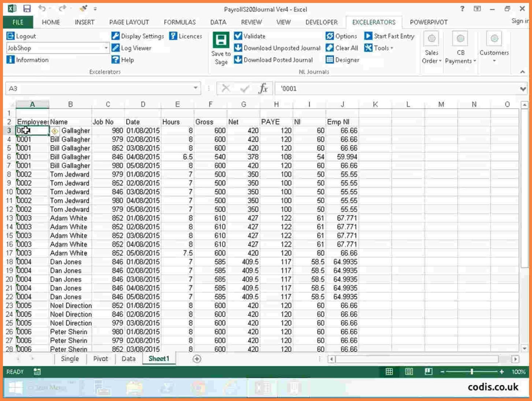Screen dimensions: 532x401
Task: Switch to the POWERPIVOT ribbon tab
Action: [429, 22]
